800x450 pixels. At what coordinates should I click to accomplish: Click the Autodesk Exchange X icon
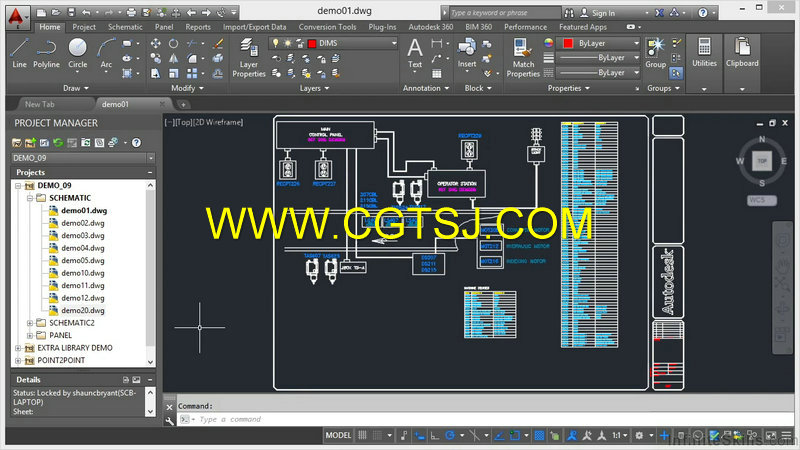(659, 13)
